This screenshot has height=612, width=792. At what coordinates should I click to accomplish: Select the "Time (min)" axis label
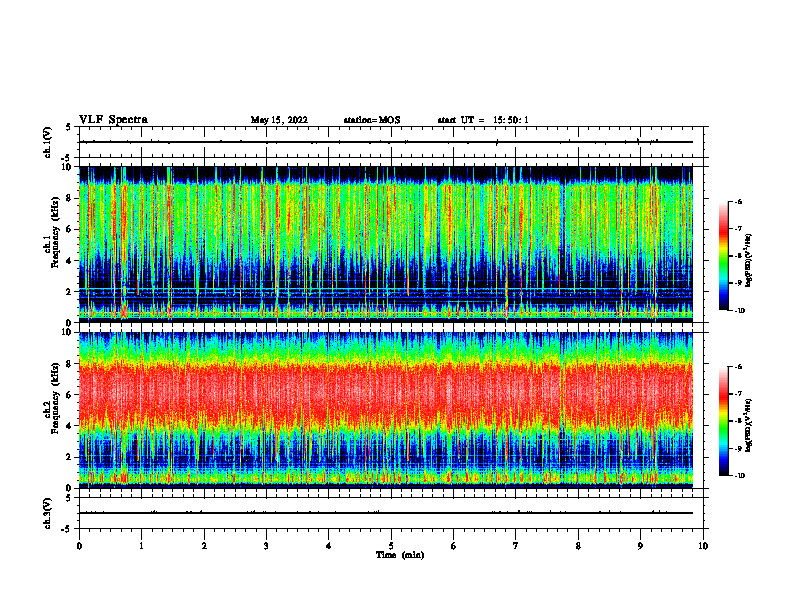pos(400,555)
